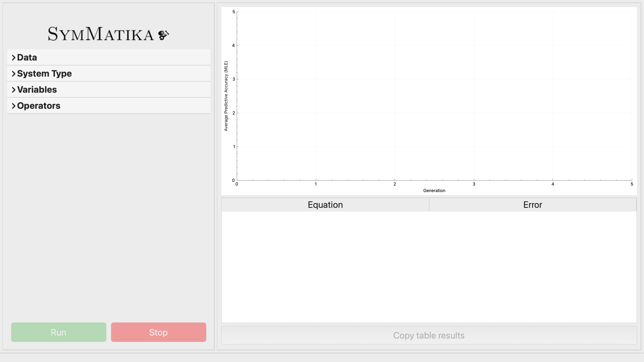Expand the Data section by its label
This screenshot has width=644, height=362.
pos(27,58)
